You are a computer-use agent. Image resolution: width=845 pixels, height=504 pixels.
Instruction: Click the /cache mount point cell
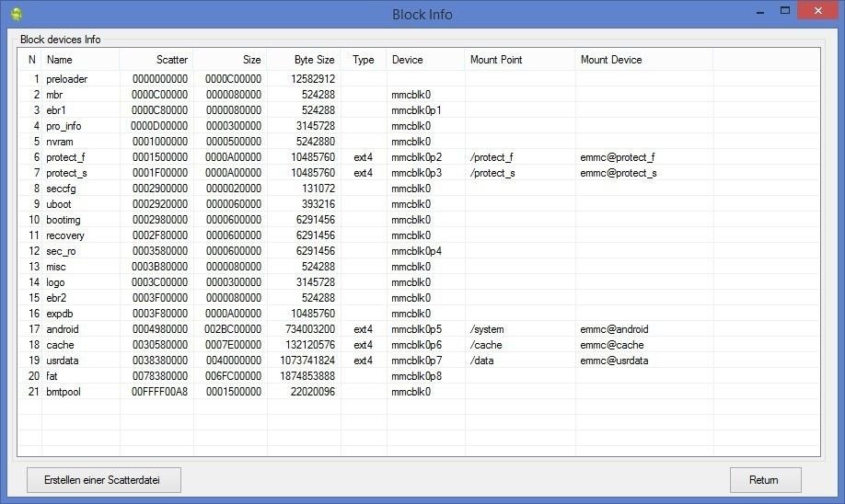[x=486, y=345]
